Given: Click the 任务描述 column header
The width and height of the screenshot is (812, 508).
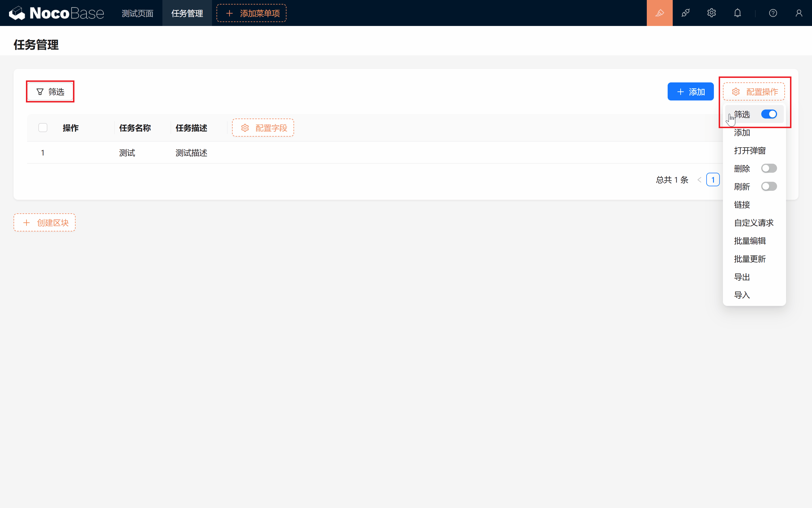Looking at the screenshot, I should tap(191, 128).
